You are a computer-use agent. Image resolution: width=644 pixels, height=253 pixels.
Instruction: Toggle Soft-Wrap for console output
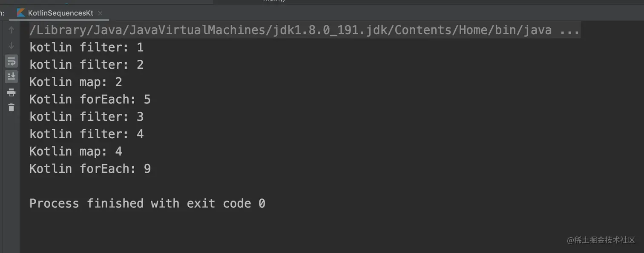11,61
